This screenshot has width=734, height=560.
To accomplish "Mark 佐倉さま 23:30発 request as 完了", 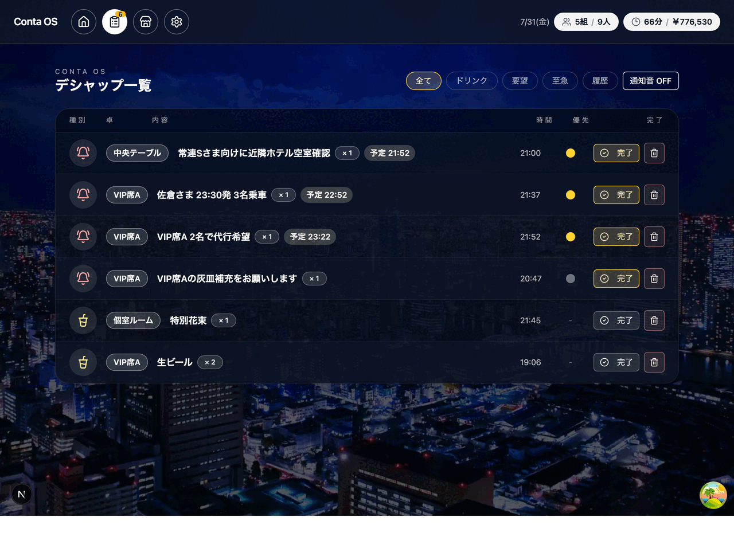I will click(616, 195).
